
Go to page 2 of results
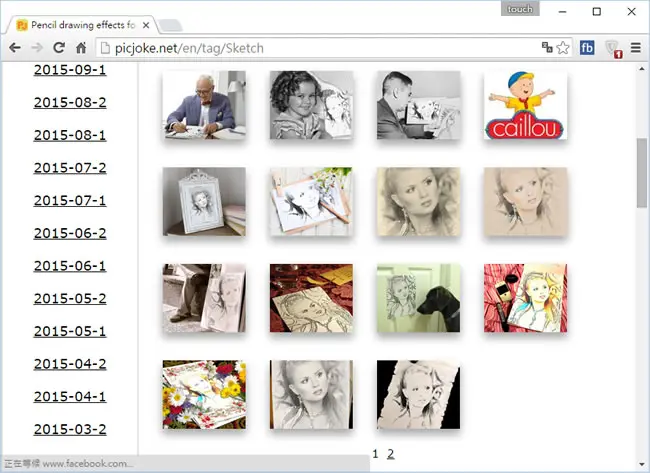(390, 454)
